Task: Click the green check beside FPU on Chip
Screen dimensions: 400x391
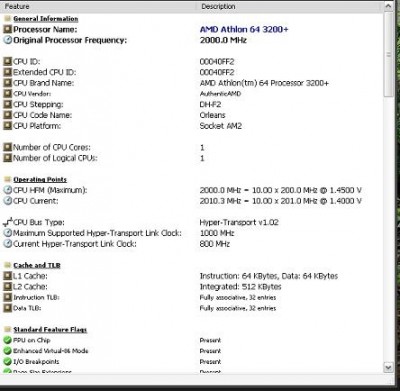Action: (7, 340)
